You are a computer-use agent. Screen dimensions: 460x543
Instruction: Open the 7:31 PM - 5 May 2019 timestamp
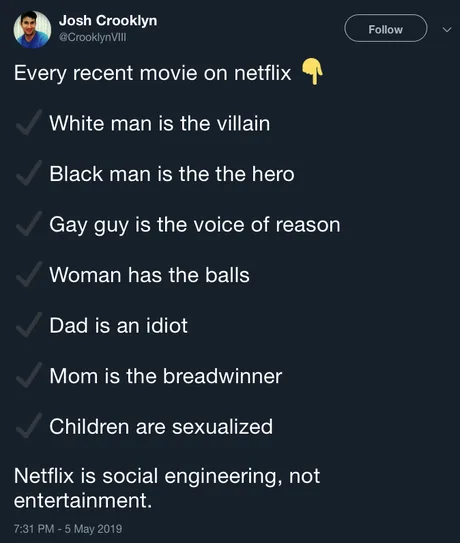(x=68, y=529)
